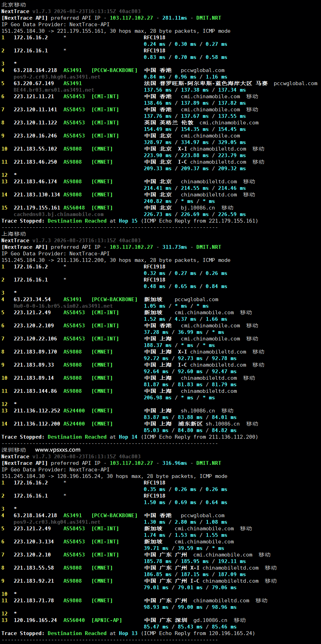Select the "北京移动" heading text
The height and width of the screenshot is (644, 321).
click(14, 5)
